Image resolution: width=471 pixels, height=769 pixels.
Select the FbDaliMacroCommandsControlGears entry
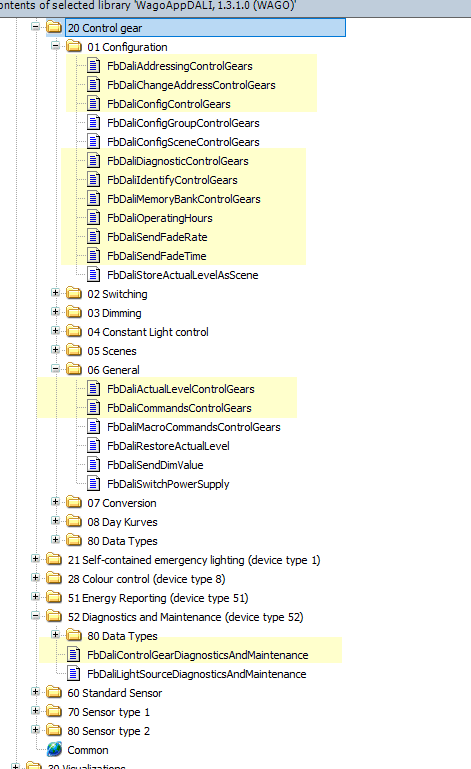click(x=194, y=427)
